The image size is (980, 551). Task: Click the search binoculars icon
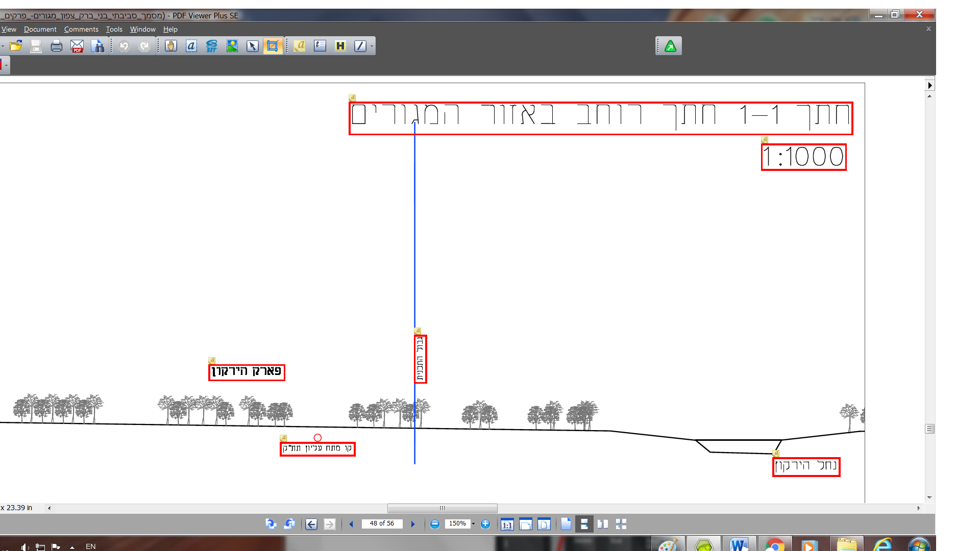[x=97, y=46]
